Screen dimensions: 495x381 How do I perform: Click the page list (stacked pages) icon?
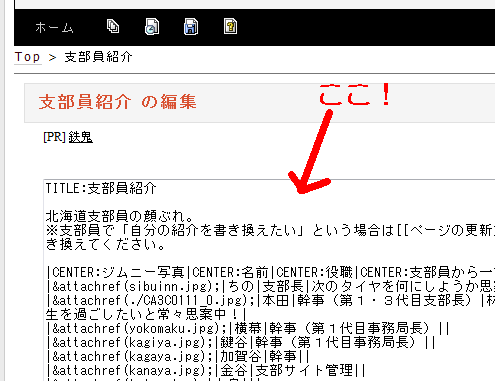click(113, 26)
